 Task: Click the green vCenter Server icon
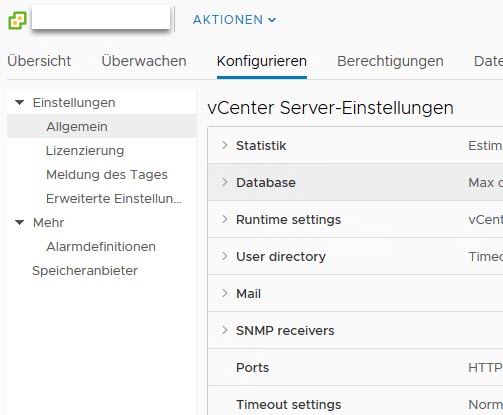tap(17, 20)
